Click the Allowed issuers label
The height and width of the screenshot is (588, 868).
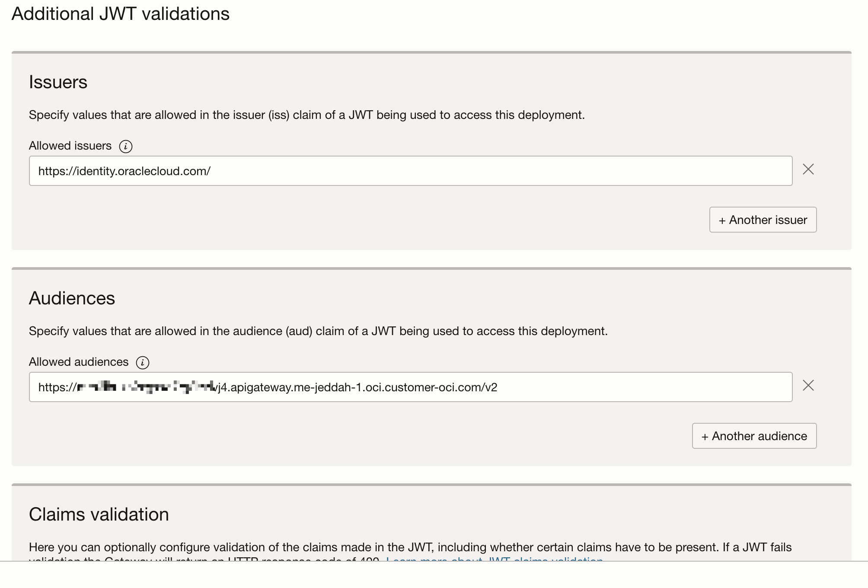70,146
